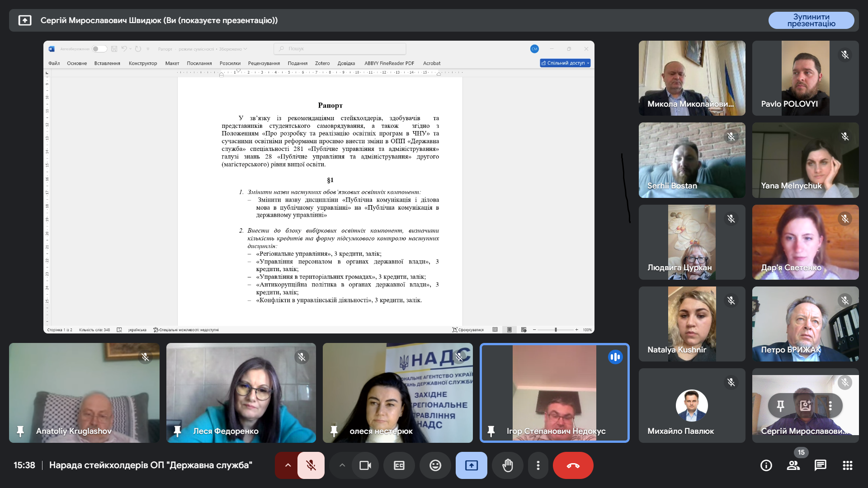Screen dimensions: 868x488
Task: Click the redo icon in Word title bar
Action: 138,49
